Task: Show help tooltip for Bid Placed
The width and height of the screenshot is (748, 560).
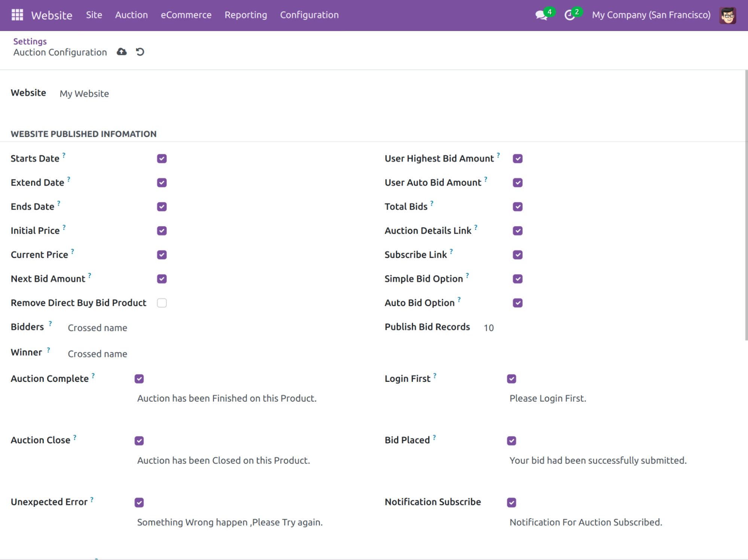Action: (x=434, y=437)
